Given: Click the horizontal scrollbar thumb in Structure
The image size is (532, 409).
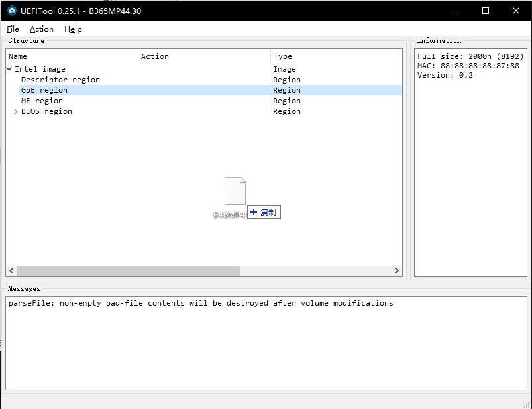Looking at the screenshot, I should [129, 270].
